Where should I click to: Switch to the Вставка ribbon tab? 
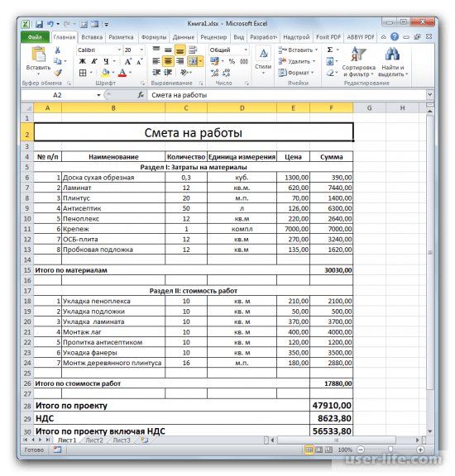[92, 37]
